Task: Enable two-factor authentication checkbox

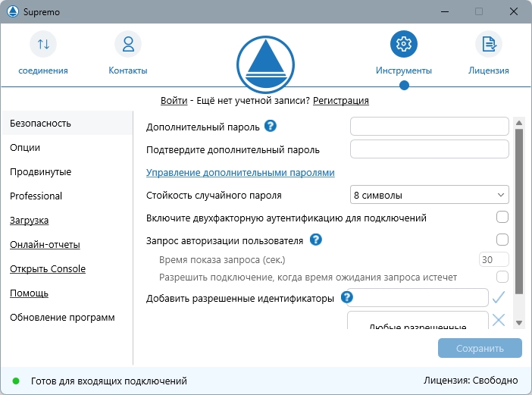Action: (502, 217)
